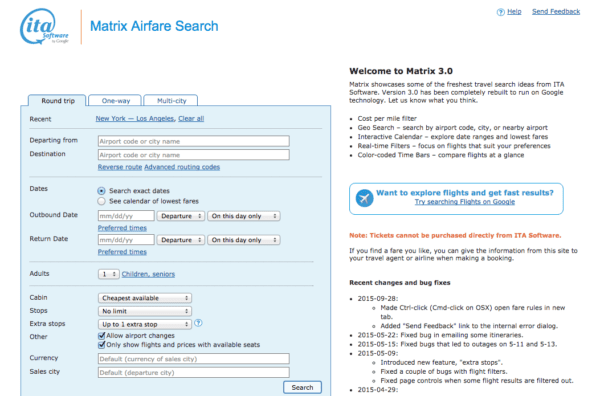Open Outbound Date On this day only dropdown
This screenshot has height=396, width=600.
click(x=244, y=216)
